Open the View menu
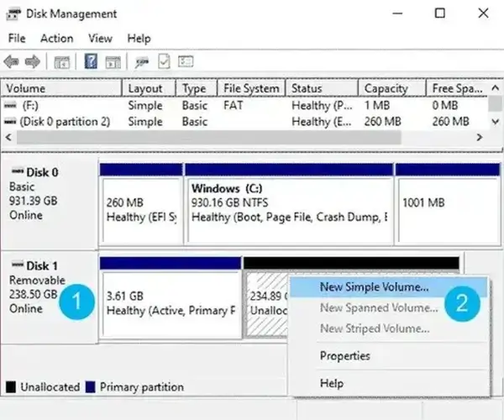The image size is (504, 420). coord(100,39)
